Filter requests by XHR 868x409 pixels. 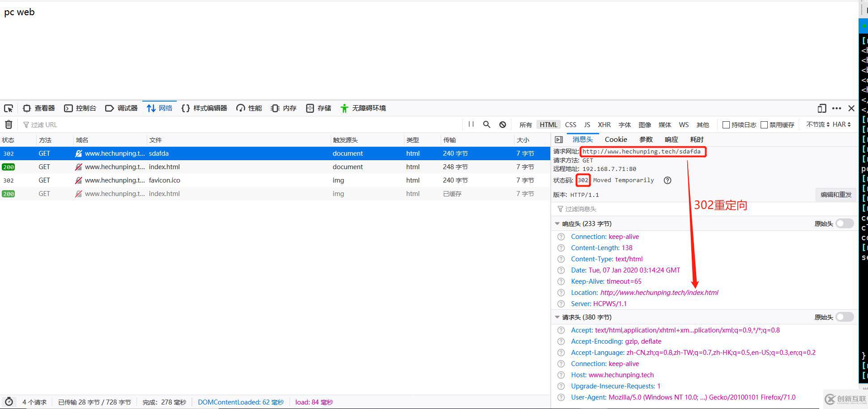coord(604,125)
